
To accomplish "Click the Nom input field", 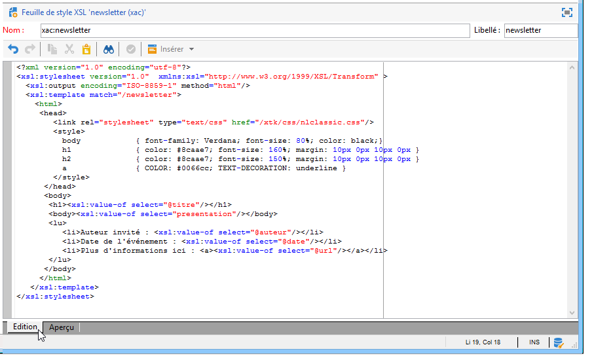I will pos(255,30).
